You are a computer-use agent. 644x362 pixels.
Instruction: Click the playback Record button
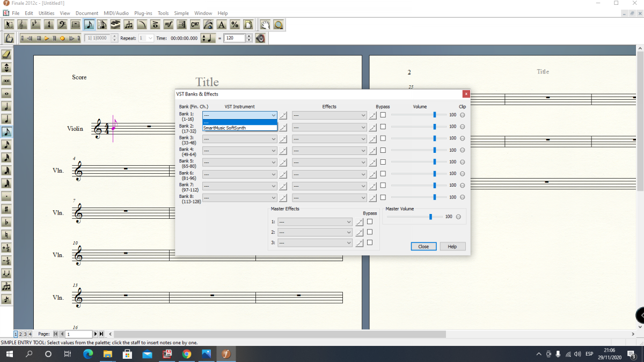63,38
